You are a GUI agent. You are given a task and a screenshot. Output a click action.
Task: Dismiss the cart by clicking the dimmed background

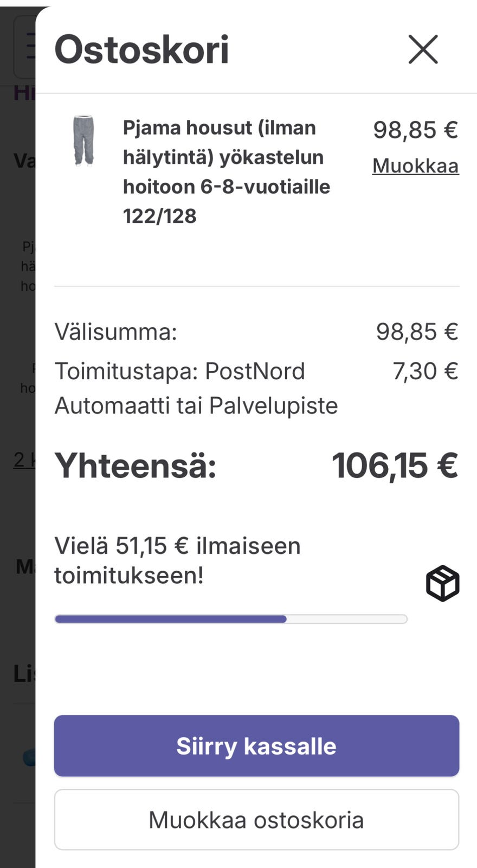[16, 542]
